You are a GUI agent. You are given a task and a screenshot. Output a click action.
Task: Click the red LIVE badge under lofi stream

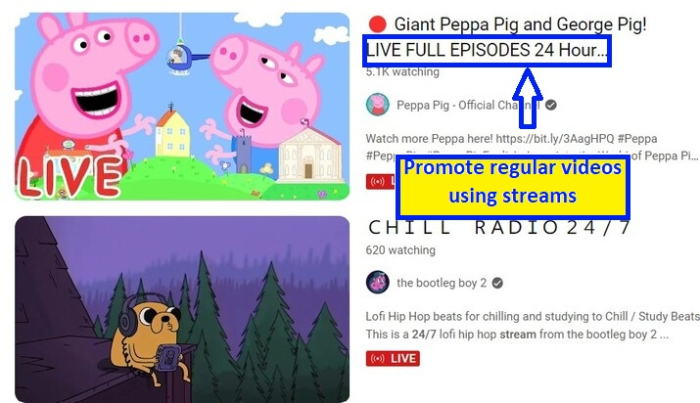[393, 358]
